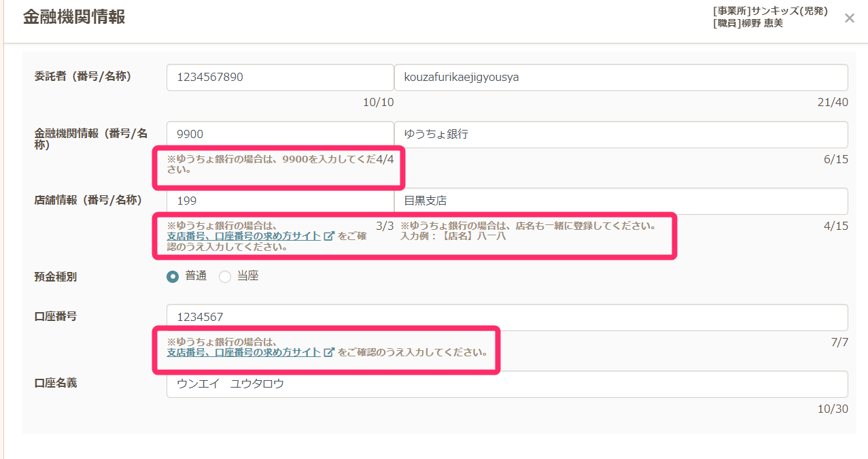The width and height of the screenshot is (868, 459).
Task: Select the 当座 deposit type radio button
Action: click(x=225, y=276)
